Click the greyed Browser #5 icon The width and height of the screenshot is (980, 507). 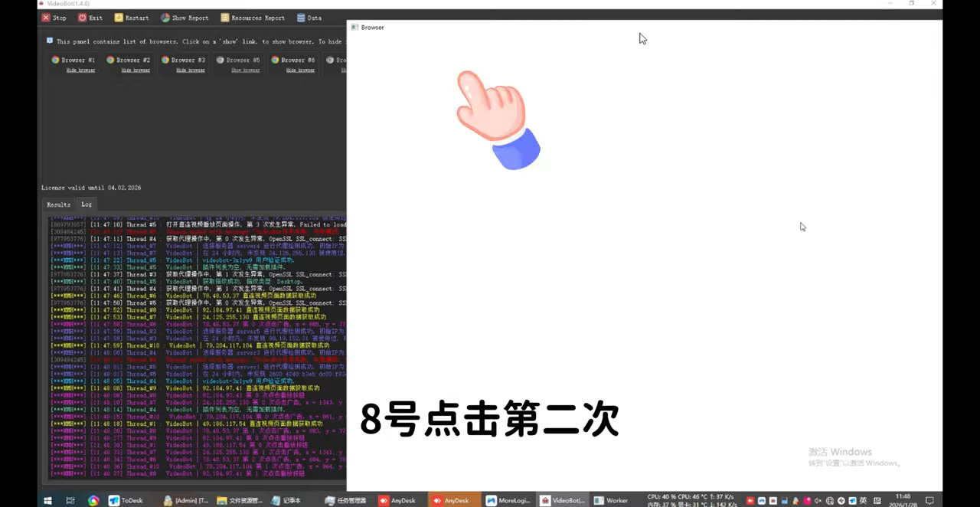tap(220, 60)
